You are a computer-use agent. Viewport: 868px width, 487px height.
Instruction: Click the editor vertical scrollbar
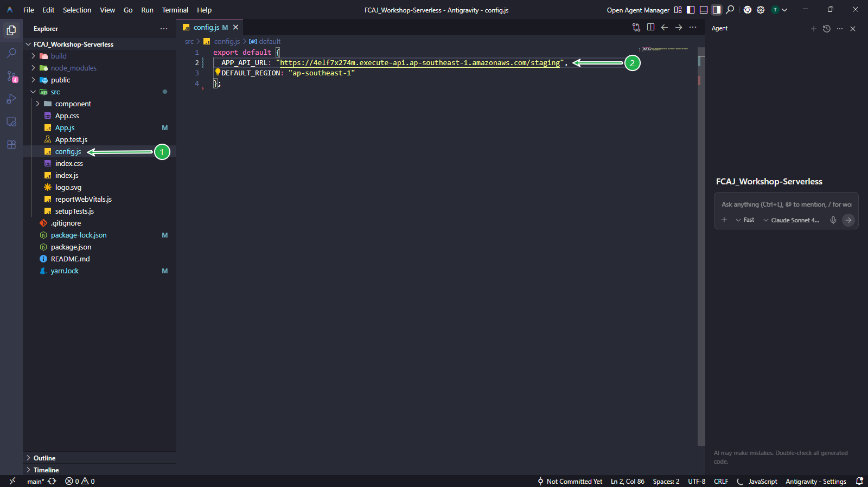(701, 246)
